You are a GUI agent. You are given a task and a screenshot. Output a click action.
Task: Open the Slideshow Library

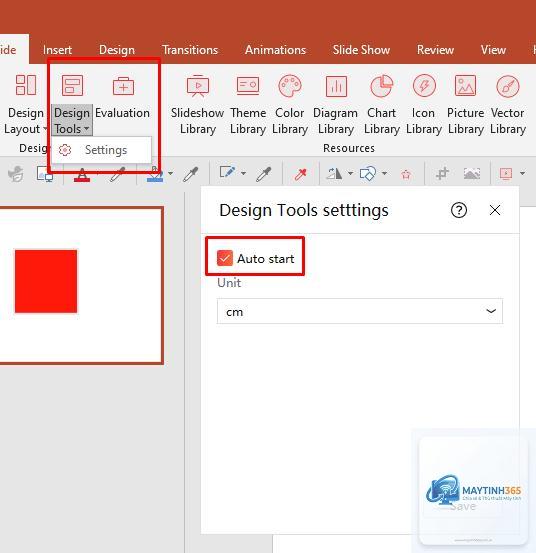(197, 105)
